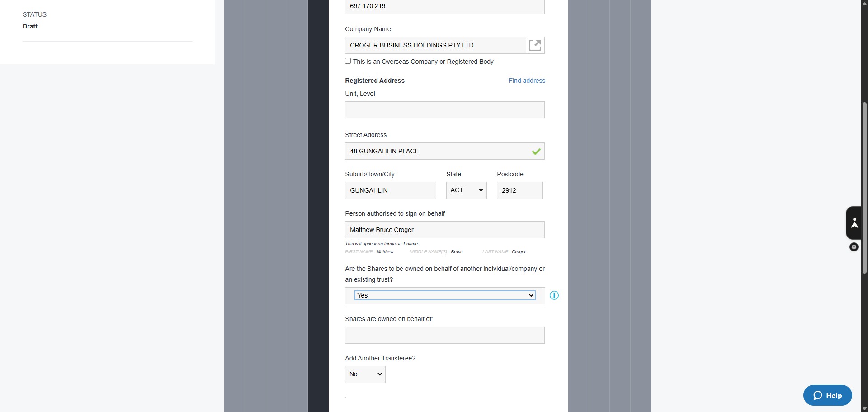Click the ACN field showing 697 170 219
The image size is (868, 412).
coord(445,6)
